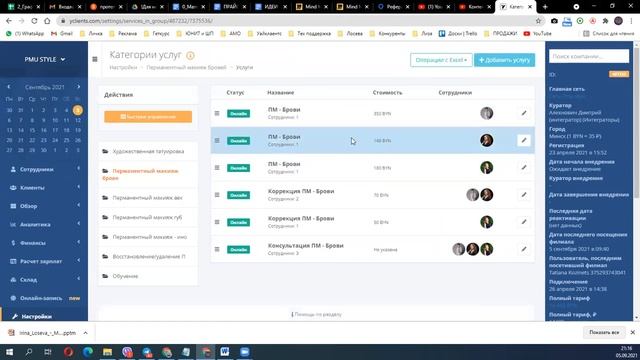Open the PMU STYLE company dropdown

tap(44, 60)
